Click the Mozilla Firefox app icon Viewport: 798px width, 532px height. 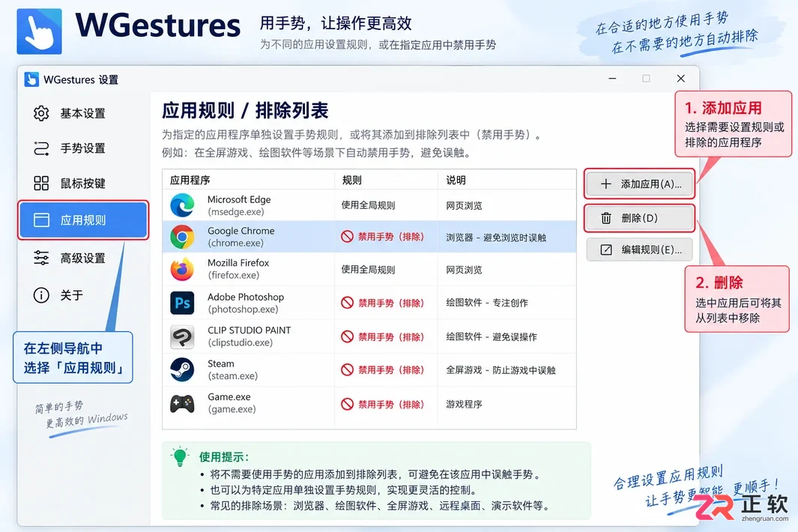tap(182, 269)
